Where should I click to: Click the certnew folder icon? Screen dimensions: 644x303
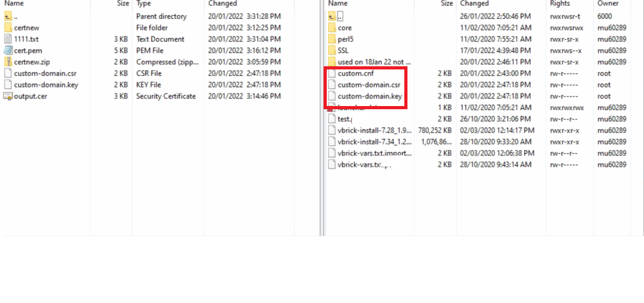click(8, 28)
